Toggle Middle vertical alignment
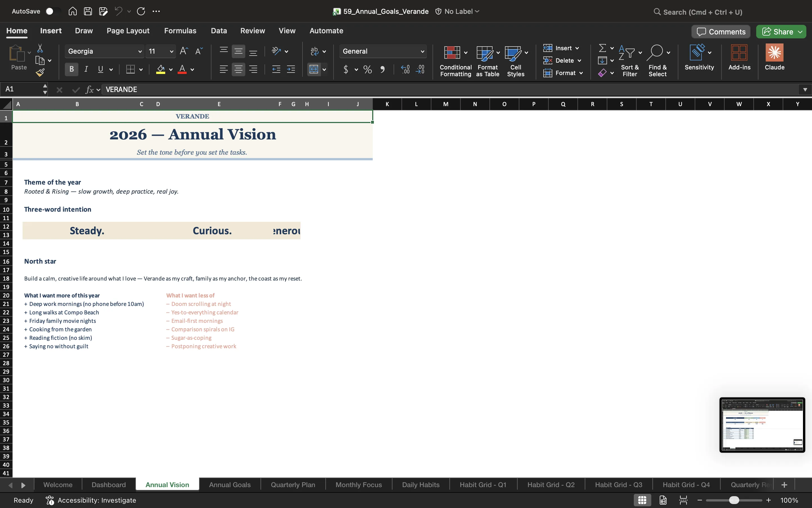 tap(238, 51)
